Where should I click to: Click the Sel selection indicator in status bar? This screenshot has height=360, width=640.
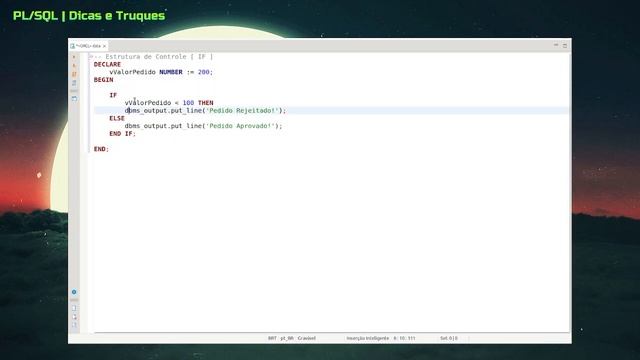click(449, 338)
